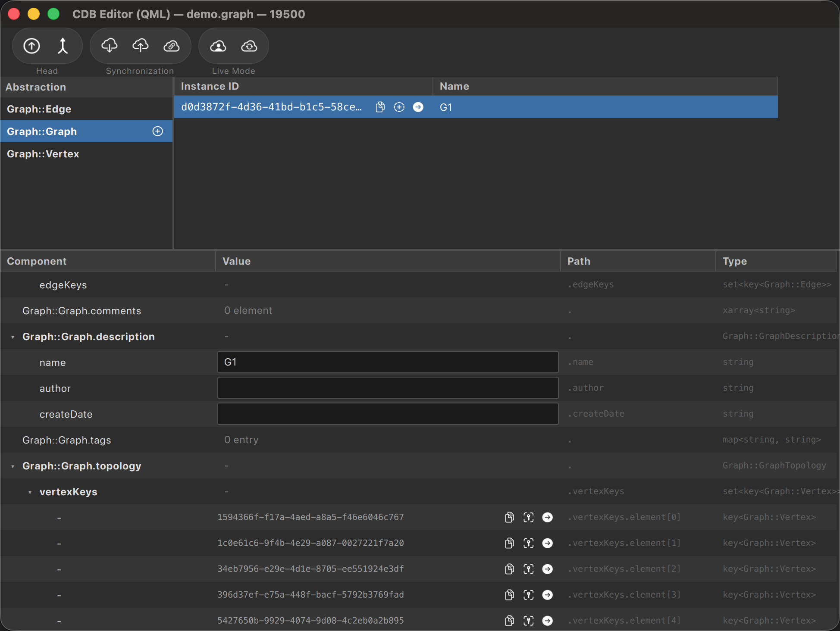
Task: Copy the G1 instance ID
Action: coord(380,107)
